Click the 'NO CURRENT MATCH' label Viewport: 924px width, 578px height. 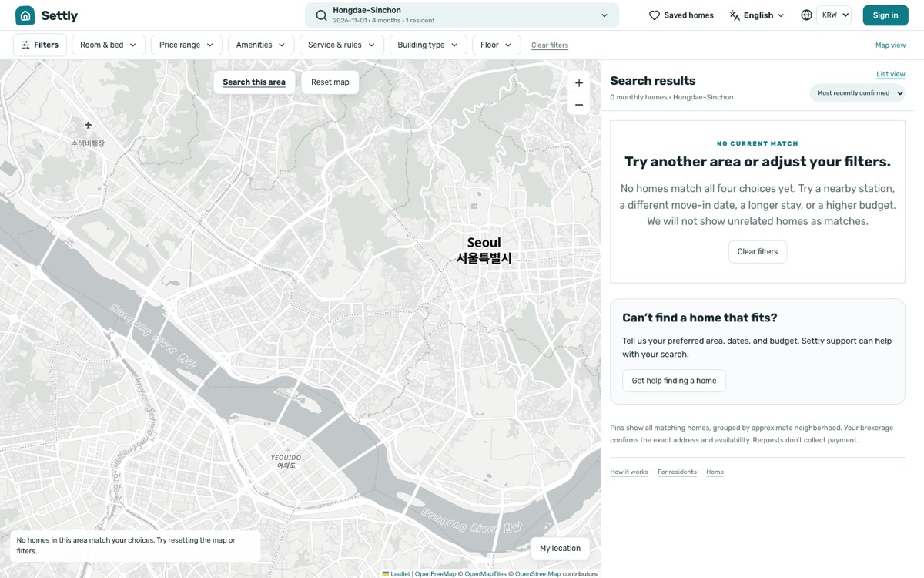coord(758,143)
